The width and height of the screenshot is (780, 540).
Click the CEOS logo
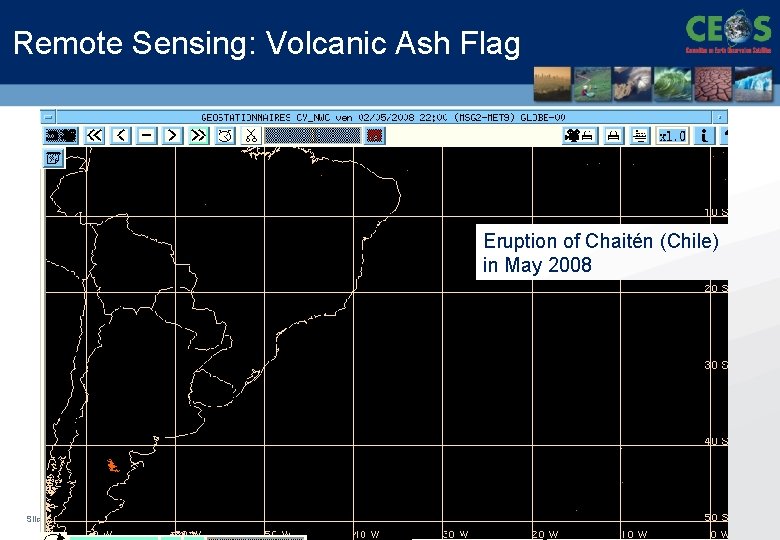(729, 31)
